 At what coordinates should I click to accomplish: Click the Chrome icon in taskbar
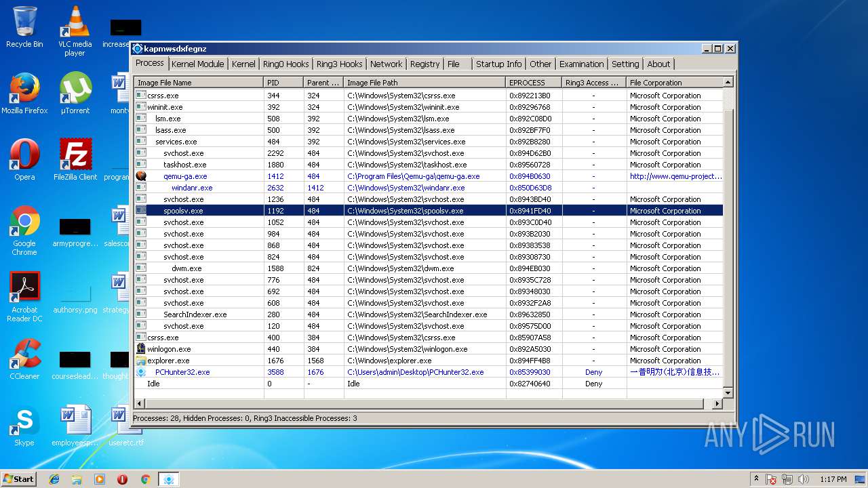click(145, 479)
